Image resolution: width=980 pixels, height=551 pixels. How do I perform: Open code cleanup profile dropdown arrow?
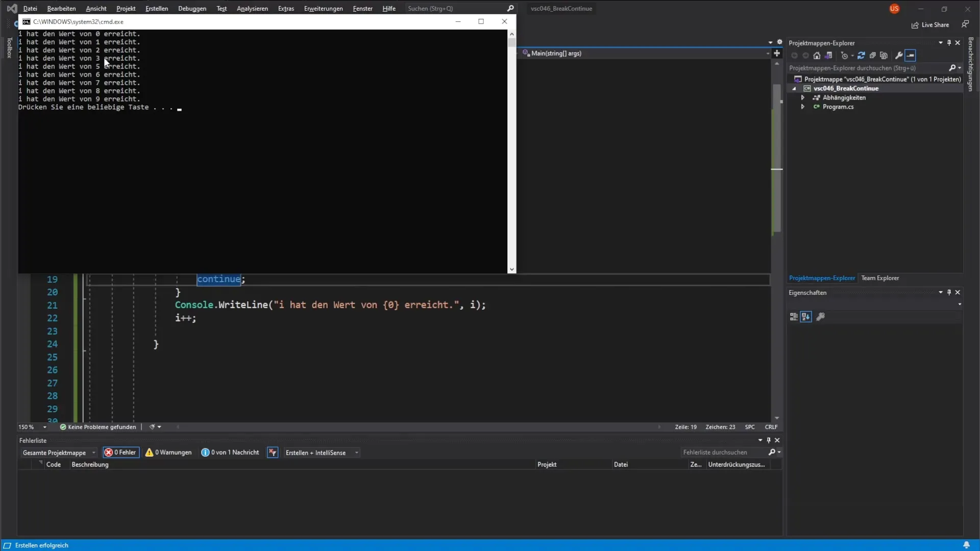click(x=159, y=427)
